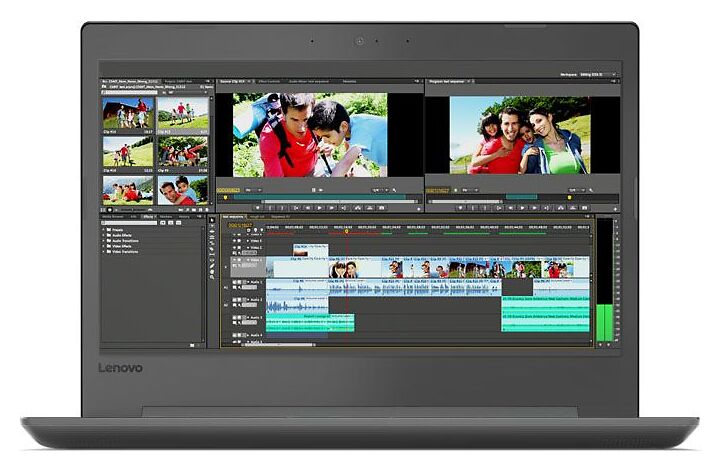Viewport: 722px width, 471px height.
Task: Click the export frame camera icon in Source monitor
Action: [x=383, y=207]
